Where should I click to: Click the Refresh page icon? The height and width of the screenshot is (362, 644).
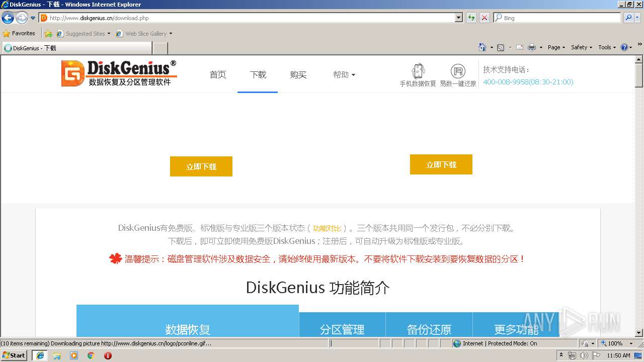(471, 18)
